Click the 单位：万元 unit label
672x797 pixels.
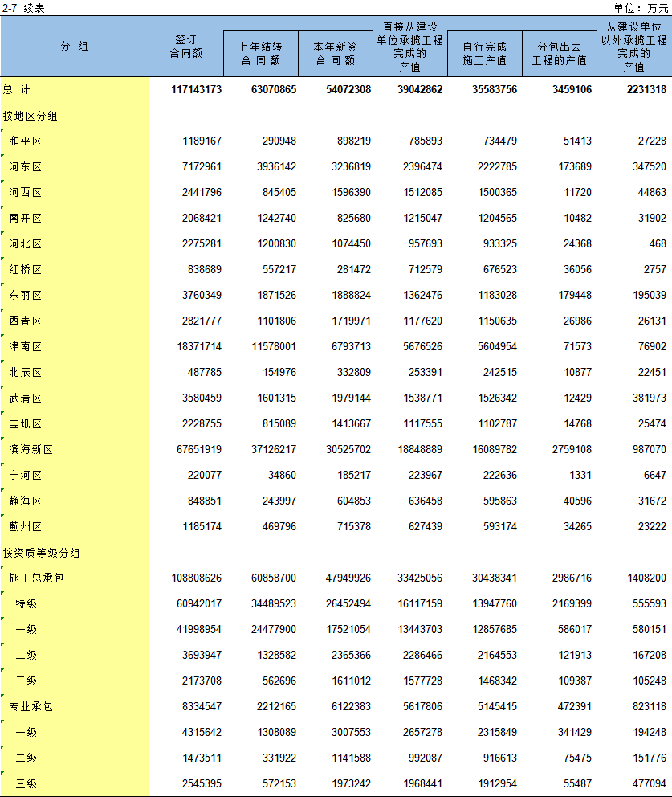coord(641,8)
